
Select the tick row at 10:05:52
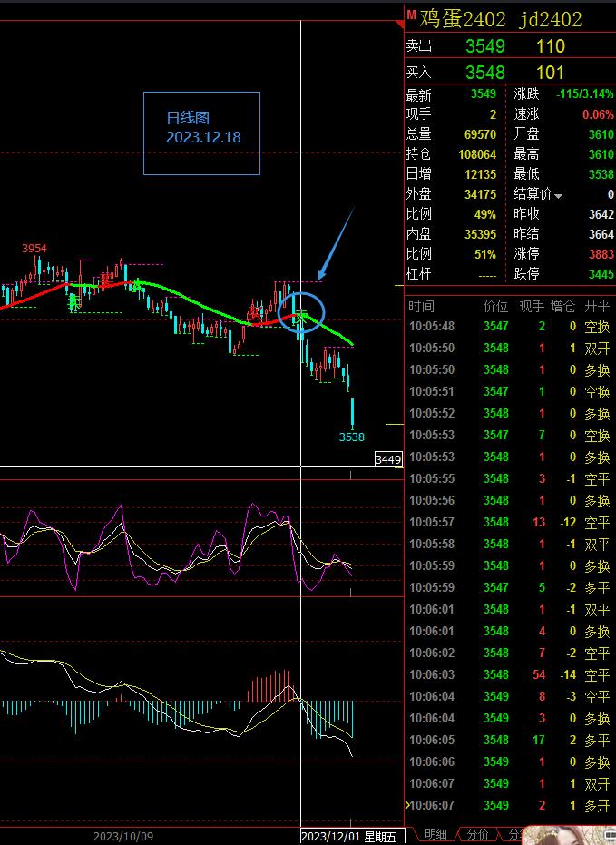pyautogui.click(x=509, y=413)
